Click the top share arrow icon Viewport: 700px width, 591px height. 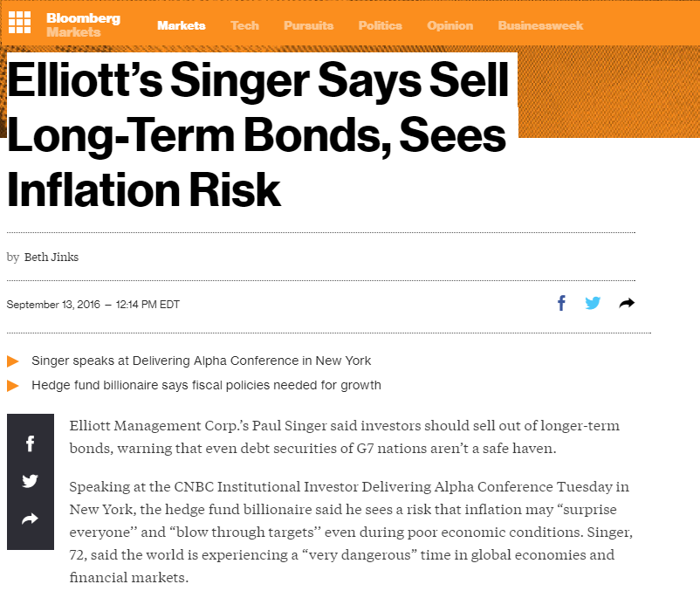[x=627, y=304]
